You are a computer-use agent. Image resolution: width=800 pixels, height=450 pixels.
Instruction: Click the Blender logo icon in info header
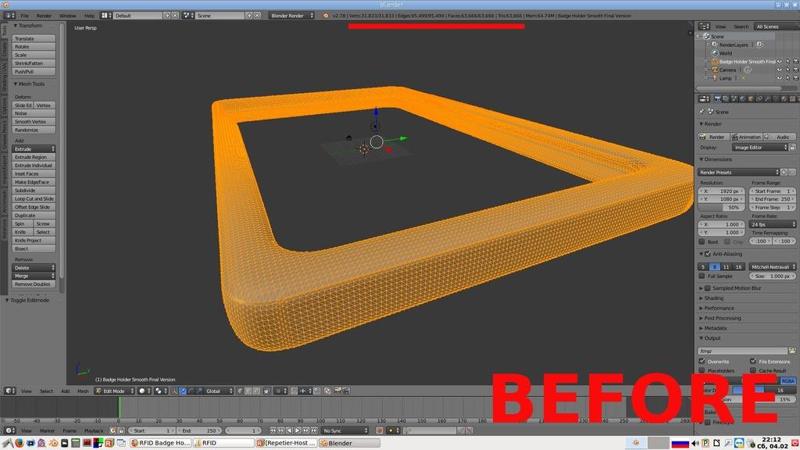coord(326,16)
